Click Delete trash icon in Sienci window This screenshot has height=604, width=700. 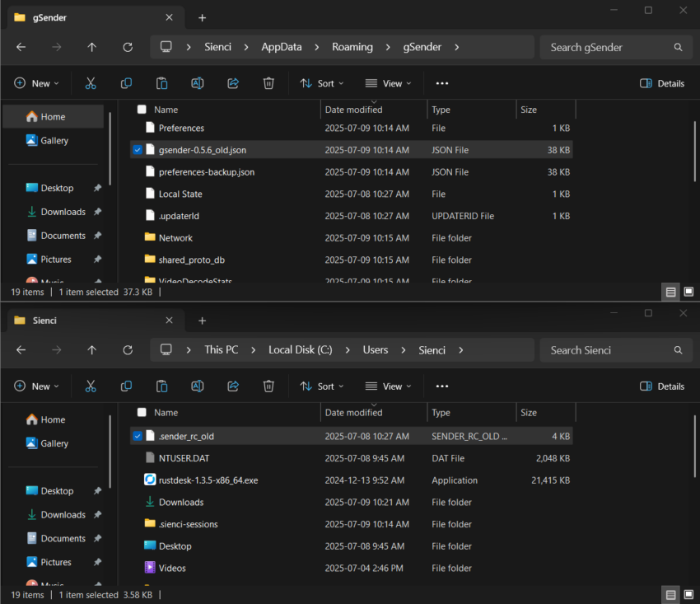click(268, 386)
